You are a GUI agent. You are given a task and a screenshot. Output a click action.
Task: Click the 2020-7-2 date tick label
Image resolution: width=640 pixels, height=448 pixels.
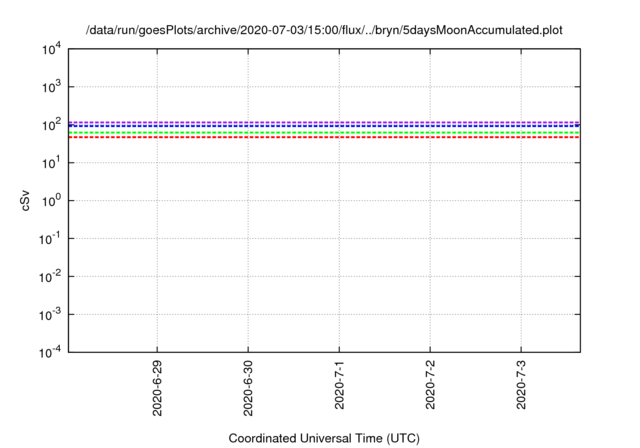coord(430,385)
